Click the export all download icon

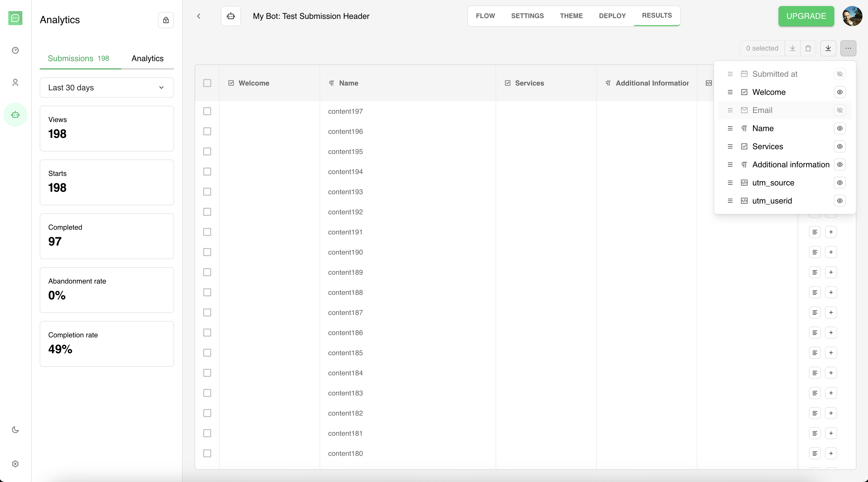828,48
